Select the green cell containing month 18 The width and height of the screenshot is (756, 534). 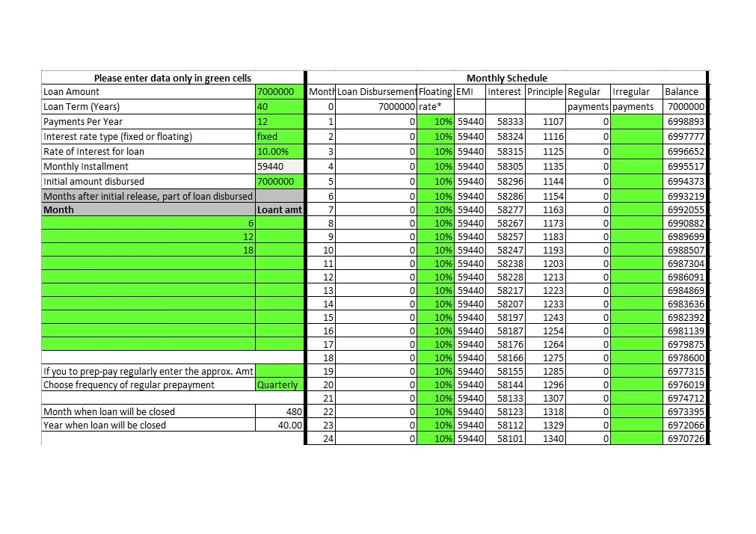(x=148, y=251)
